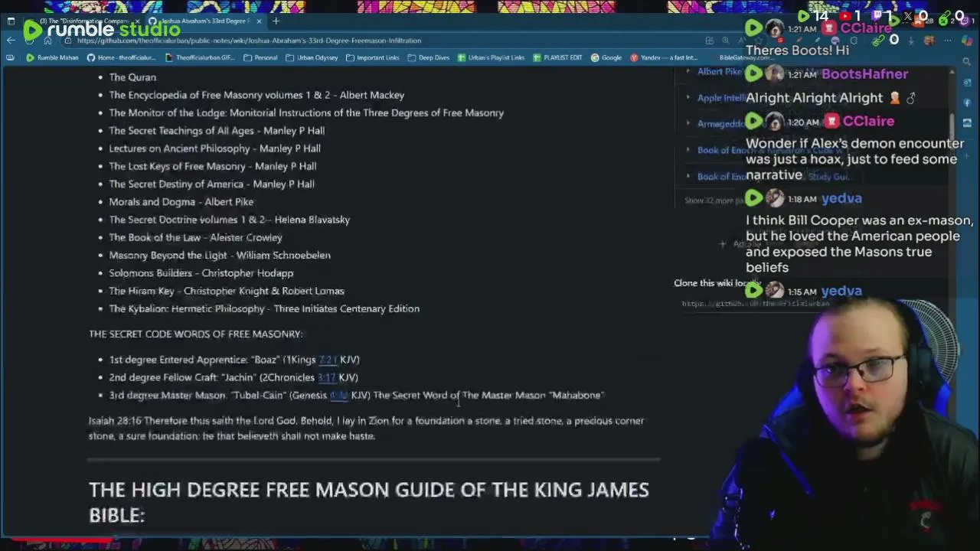
Task: Click 'The Book of the Law' item
Action: coord(195,237)
